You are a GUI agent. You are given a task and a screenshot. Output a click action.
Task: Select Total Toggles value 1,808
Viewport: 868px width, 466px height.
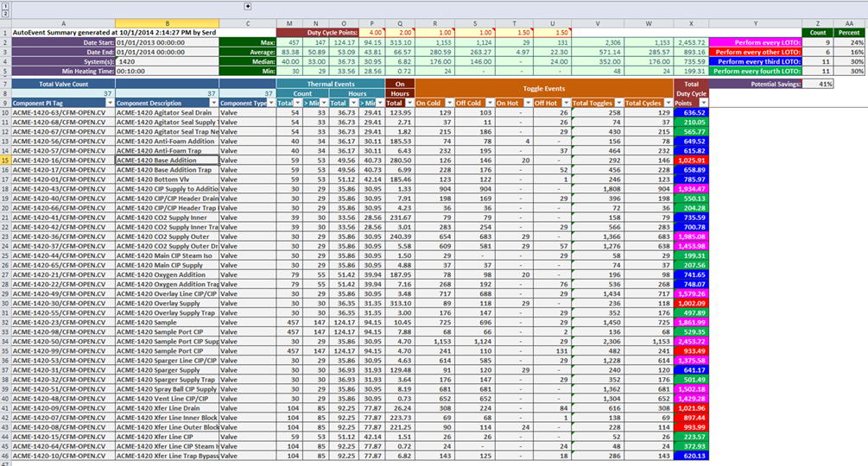pyautogui.click(x=598, y=188)
